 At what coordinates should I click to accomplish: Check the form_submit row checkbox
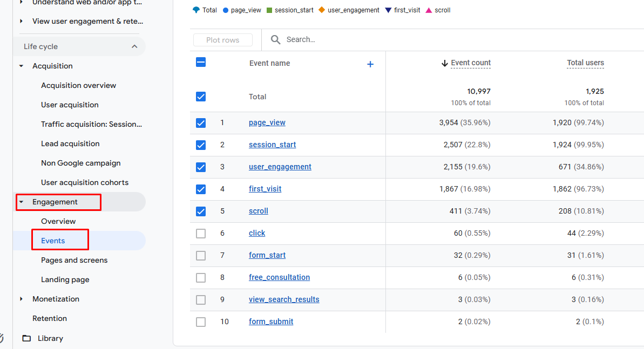tap(201, 322)
